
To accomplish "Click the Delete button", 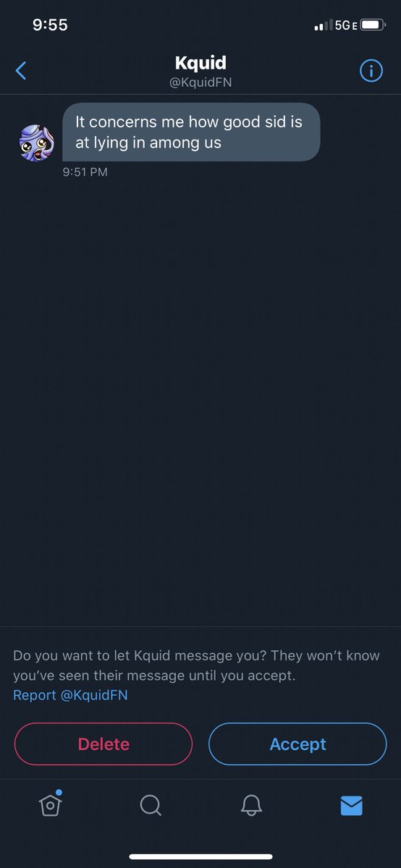I will (104, 744).
